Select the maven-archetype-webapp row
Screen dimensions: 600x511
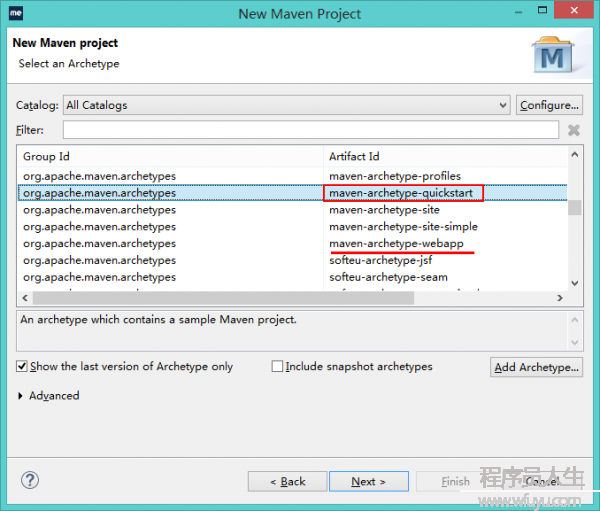[x=293, y=243]
